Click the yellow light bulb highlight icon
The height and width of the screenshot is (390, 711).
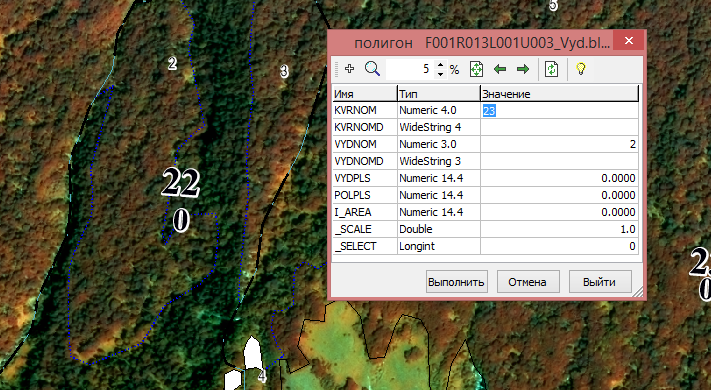[580, 69]
